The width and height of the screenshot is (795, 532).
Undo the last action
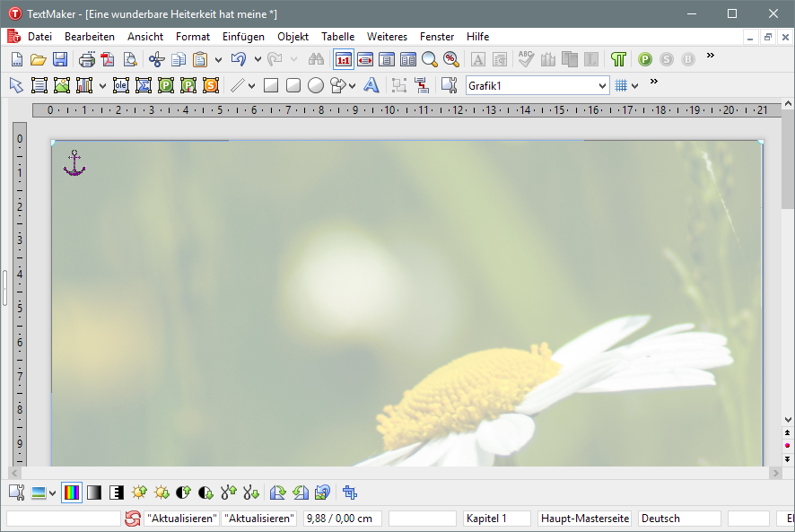pyautogui.click(x=239, y=59)
